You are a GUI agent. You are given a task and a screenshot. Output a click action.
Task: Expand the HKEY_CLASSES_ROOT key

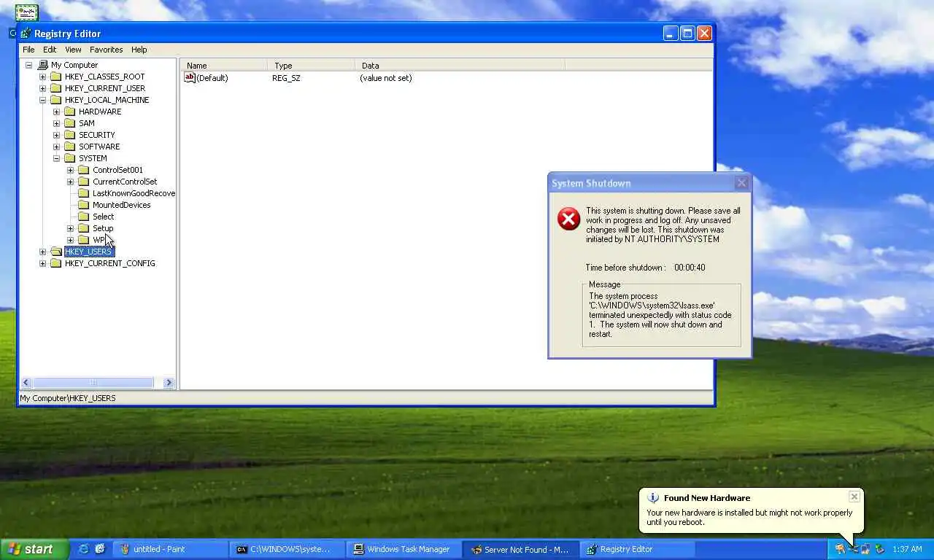coord(42,77)
